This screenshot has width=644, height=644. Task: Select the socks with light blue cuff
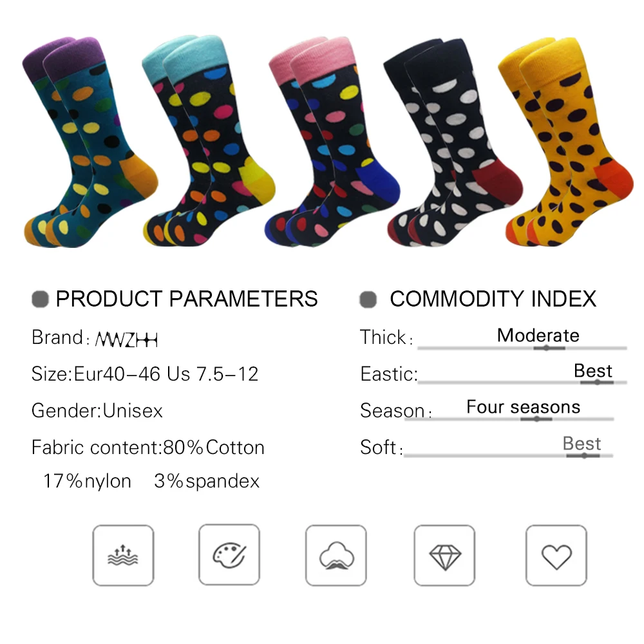(x=209, y=140)
